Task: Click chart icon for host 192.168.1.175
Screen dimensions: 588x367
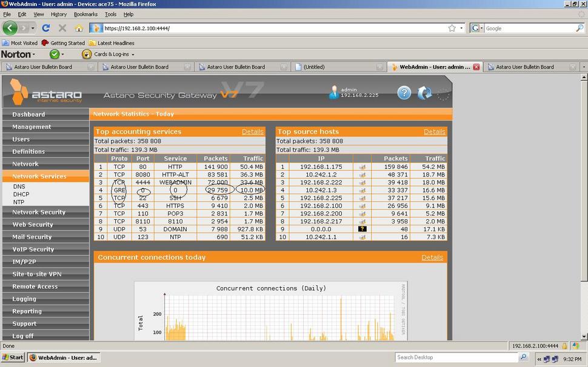Action: point(362,167)
